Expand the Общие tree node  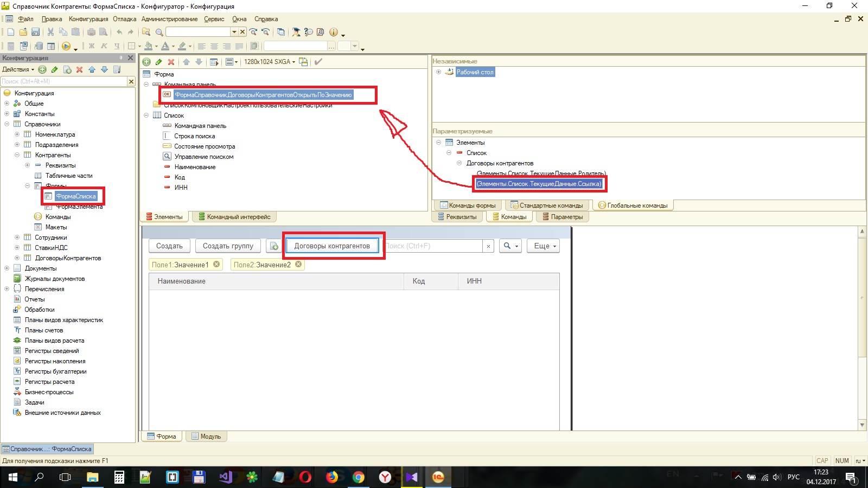tap(7, 104)
